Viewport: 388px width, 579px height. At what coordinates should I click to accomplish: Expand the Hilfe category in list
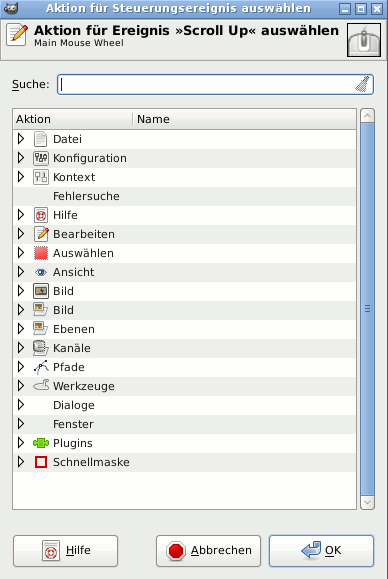tap(21, 215)
